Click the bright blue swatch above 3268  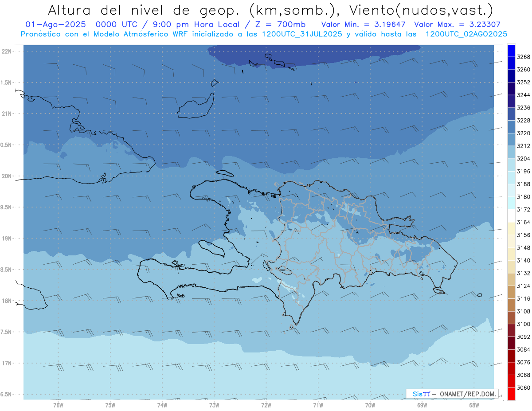click(x=511, y=51)
